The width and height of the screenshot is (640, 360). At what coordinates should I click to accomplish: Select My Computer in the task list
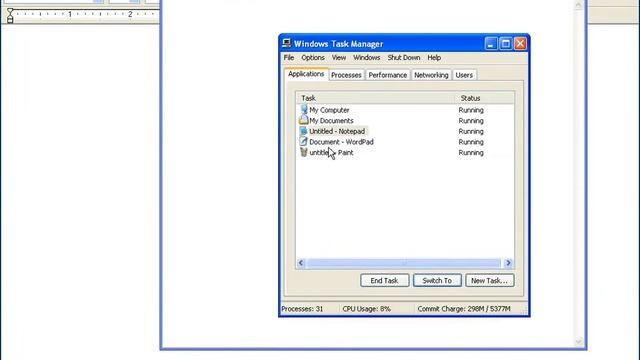pyautogui.click(x=329, y=110)
